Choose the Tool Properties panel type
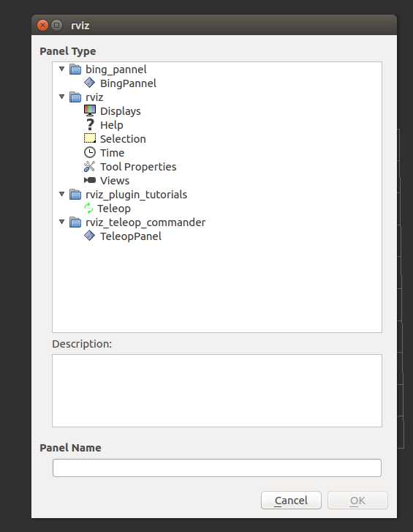 tap(138, 167)
